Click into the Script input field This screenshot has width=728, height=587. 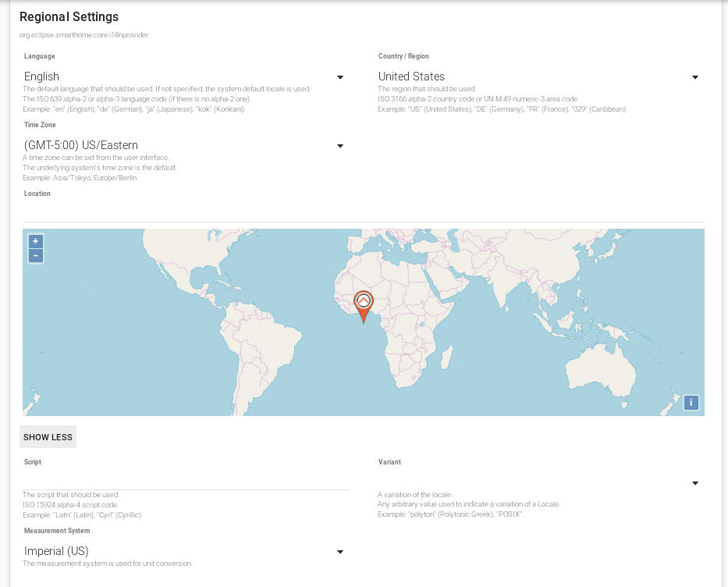(186, 480)
